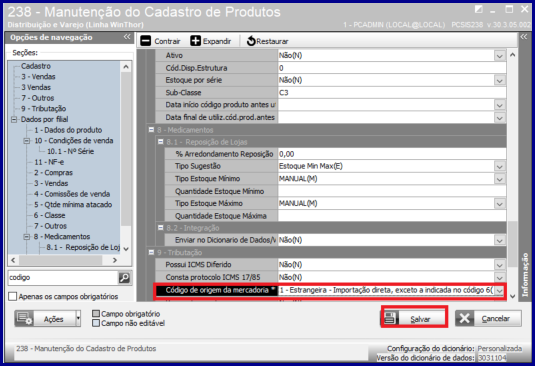Select 5 - Qtde mínima atacado item
The width and height of the screenshot is (535, 366).
(73, 205)
